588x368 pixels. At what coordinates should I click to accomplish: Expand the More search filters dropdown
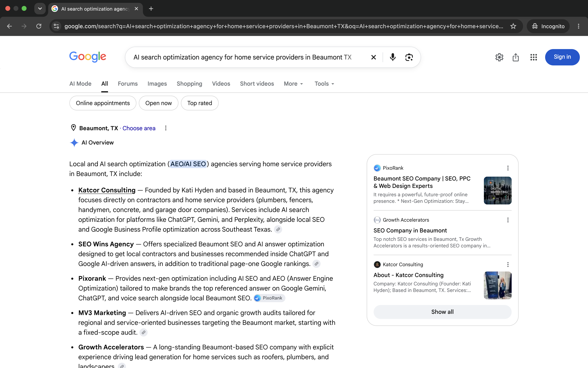[x=293, y=84]
